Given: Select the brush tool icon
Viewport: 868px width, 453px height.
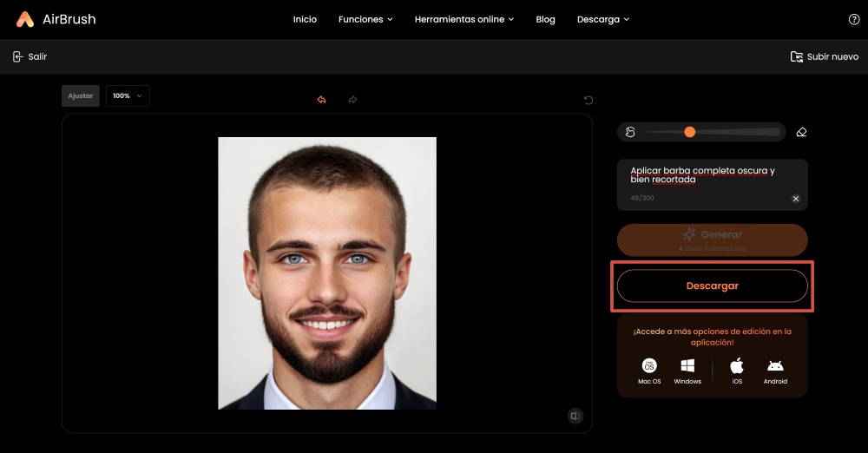Looking at the screenshot, I should pos(630,132).
